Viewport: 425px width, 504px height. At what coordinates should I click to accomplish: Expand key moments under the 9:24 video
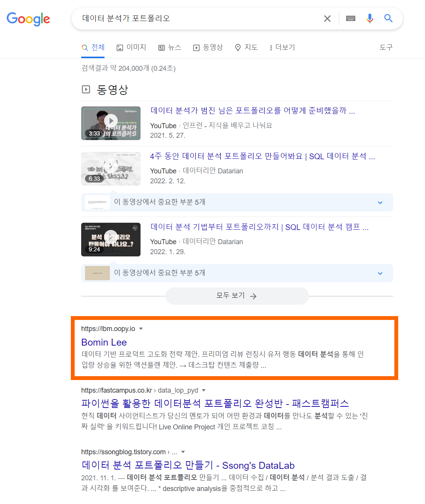237,273
